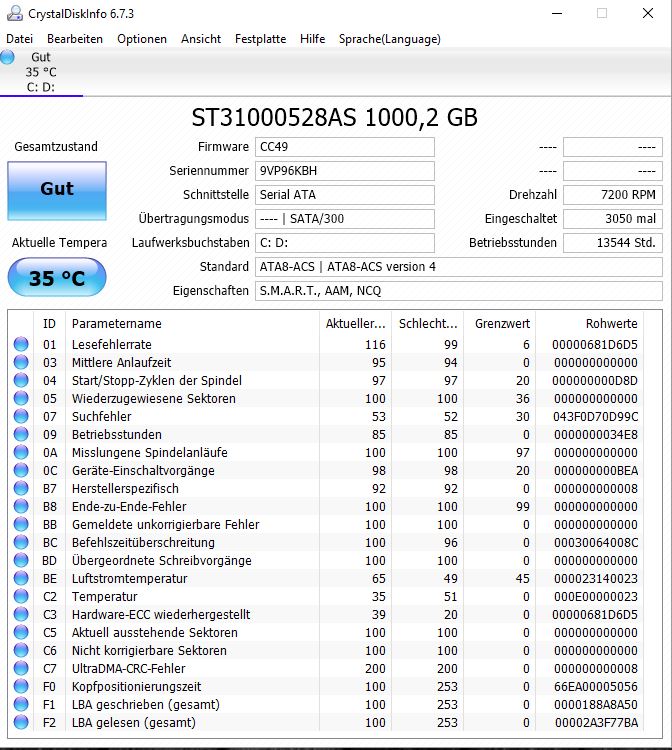672x750 pixels.
Task: Select raw value 043F0D70D99C
Action: 595,416
